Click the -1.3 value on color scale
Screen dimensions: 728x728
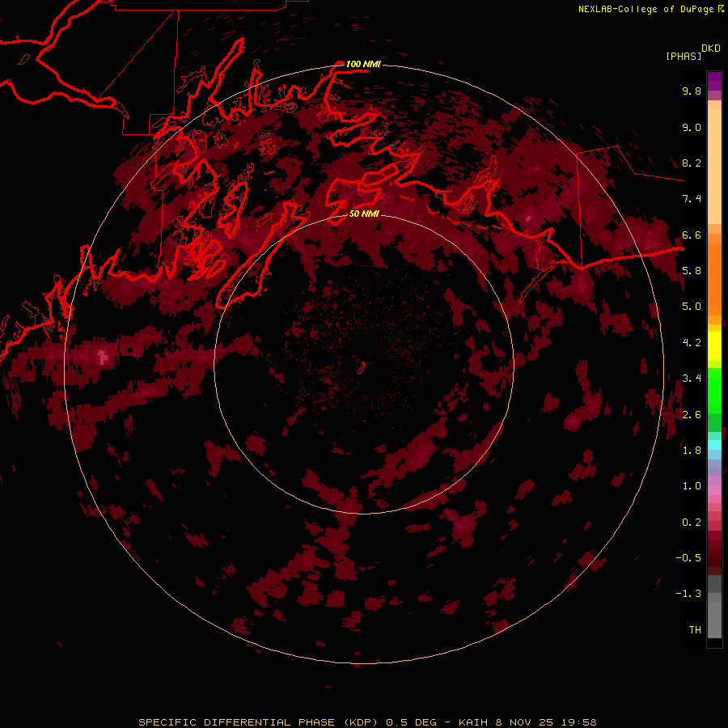688,594
